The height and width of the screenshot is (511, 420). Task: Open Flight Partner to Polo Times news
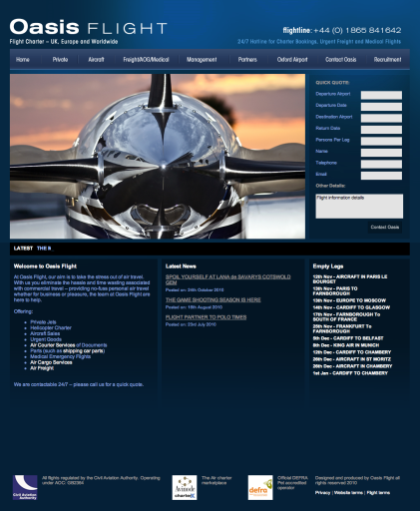(x=206, y=317)
